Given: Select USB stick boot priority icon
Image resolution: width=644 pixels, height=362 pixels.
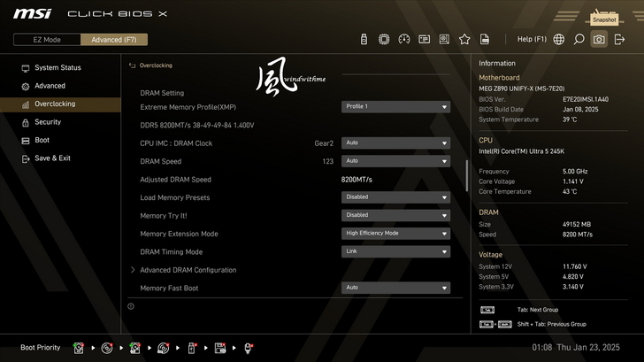Looking at the screenshot, I should 192,348.
